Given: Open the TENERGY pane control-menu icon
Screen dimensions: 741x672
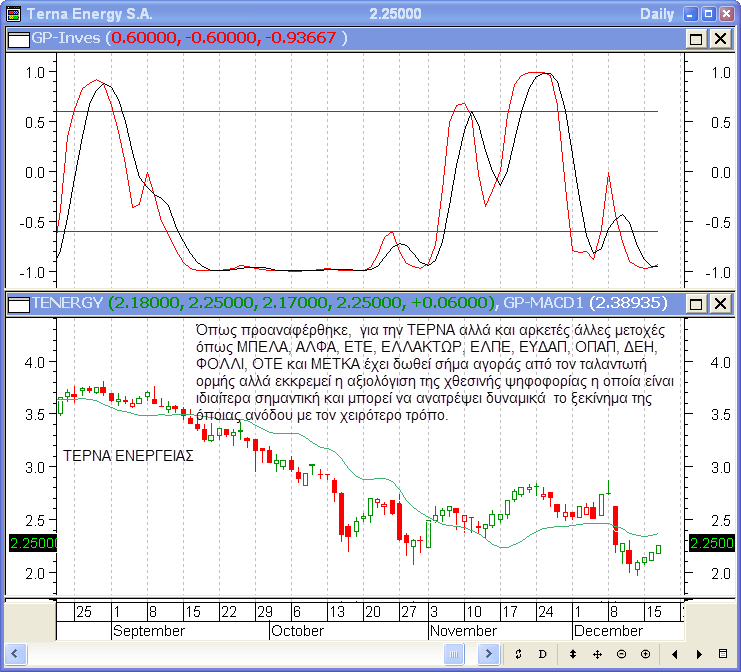Looking at the screenshot, I should (x=18, y=303).
